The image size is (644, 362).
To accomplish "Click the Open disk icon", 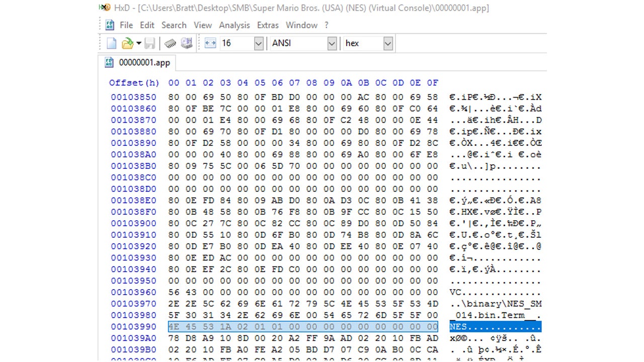I will (187, 43).
